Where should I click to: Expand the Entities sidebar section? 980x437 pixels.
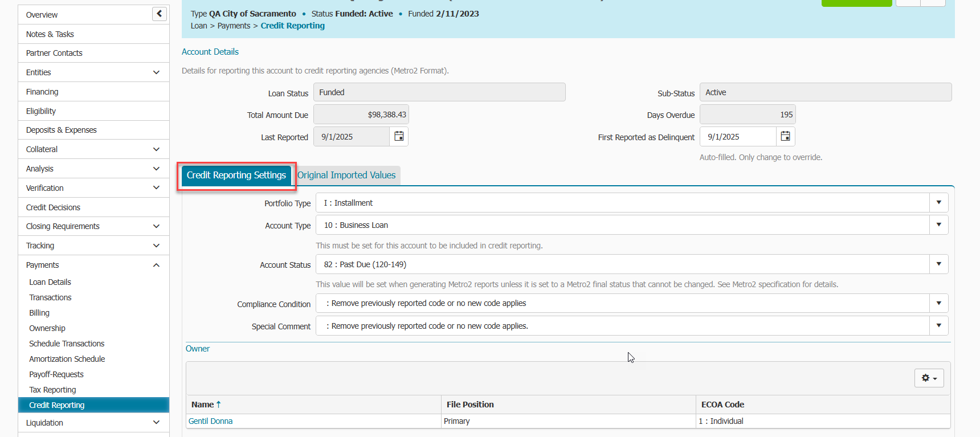tap(156, 72)
